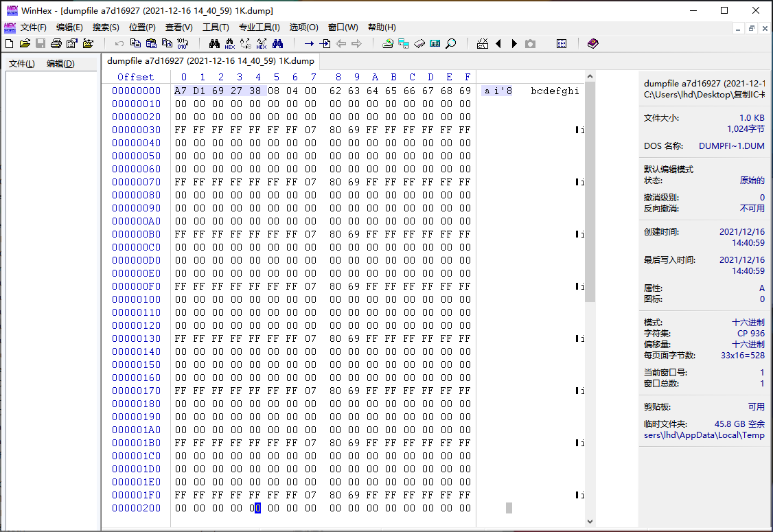Click offset label 00000030
Screen dimensions: 773x532
[136, 130]
